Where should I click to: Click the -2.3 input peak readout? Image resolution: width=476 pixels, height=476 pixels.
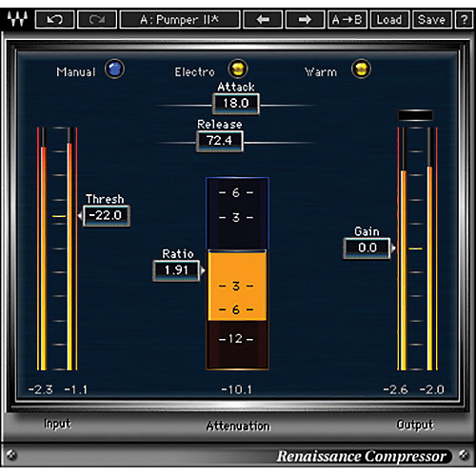(41, 389)
